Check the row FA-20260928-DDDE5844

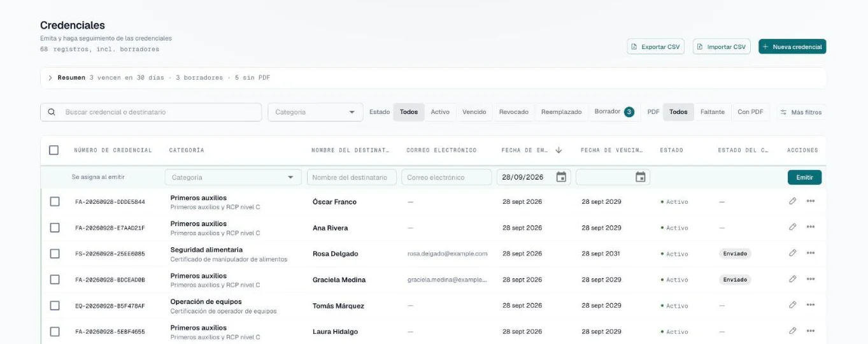pos(55,201)
